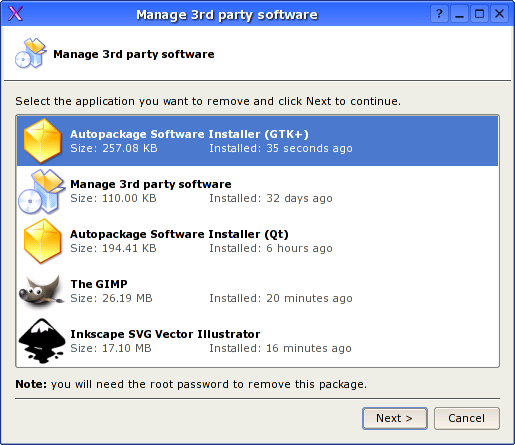The width and height of the screenshot is (515, 445).
Task: Click Installed: 16 minutes ago text
Action: coord(280,348)
